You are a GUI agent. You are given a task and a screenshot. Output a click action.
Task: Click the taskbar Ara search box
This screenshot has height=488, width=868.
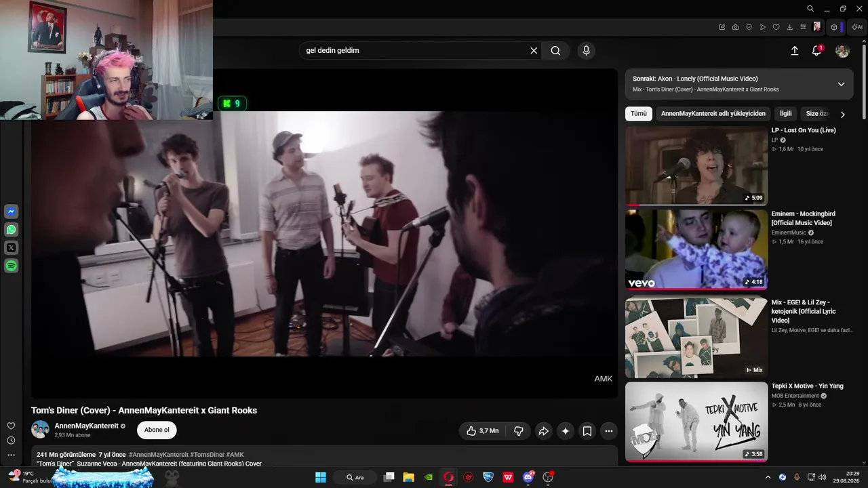(x=356, y=477)
